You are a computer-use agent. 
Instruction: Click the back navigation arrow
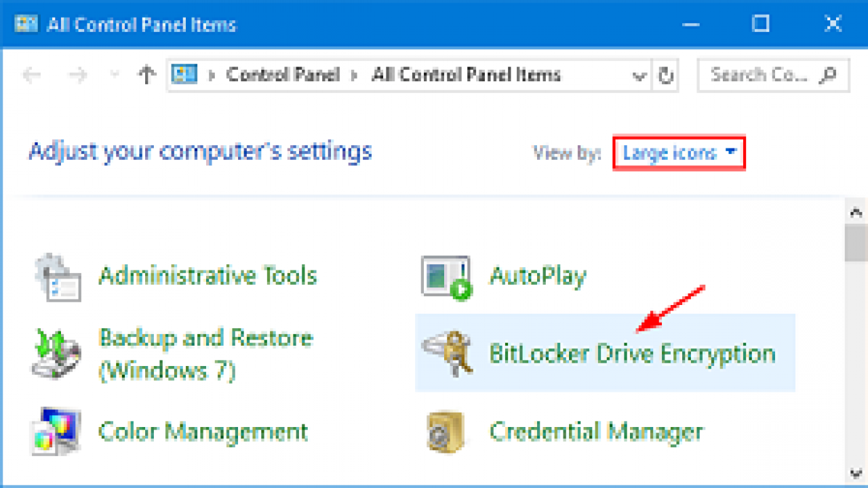tap(31, 75)
